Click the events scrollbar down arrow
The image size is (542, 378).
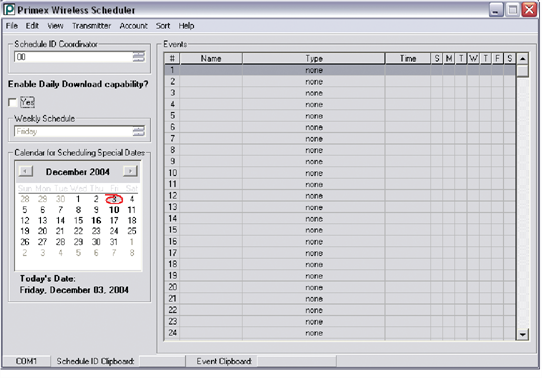click(x=523, y=334)
